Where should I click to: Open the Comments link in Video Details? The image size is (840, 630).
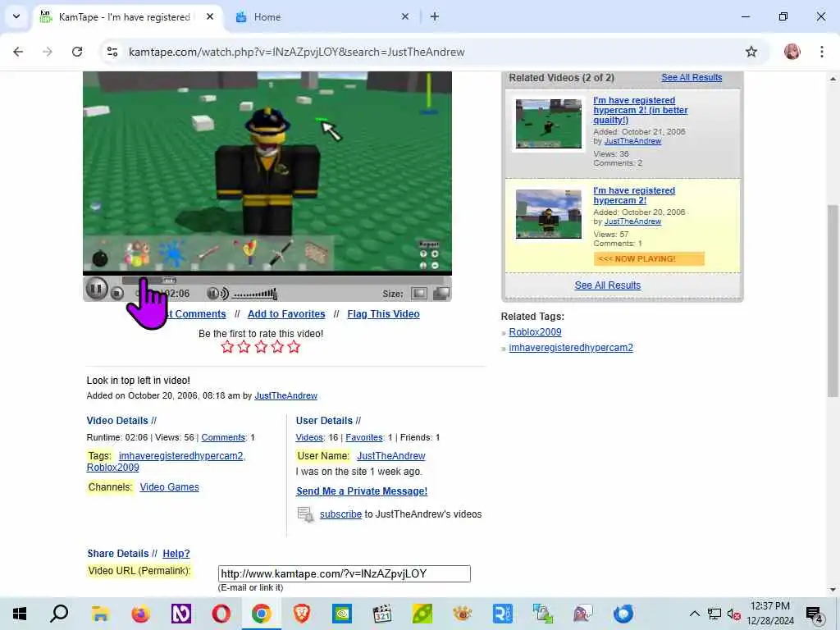[223, 438]
